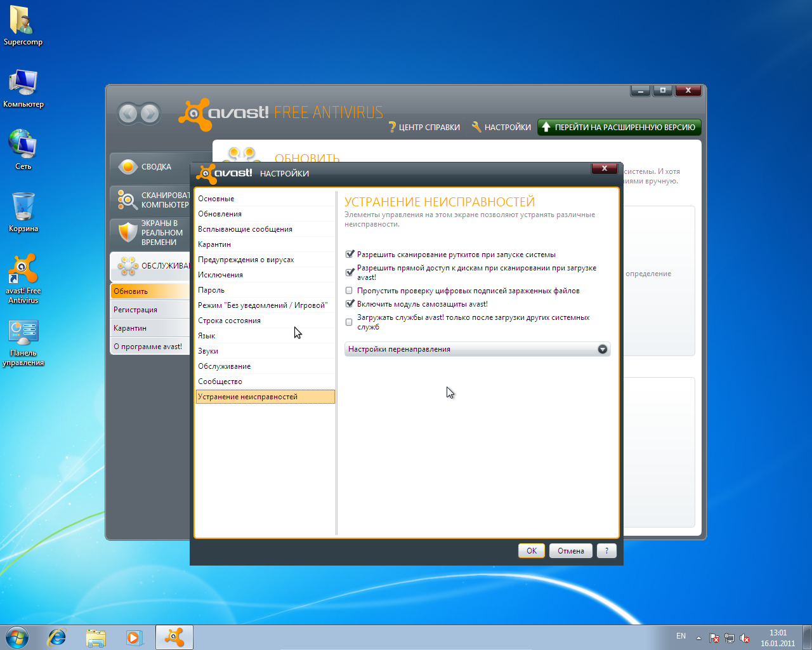812x650 pixels.
Task: Click ПЕРЕЙТИ НА РАСШИРЕННУЮ ВЕРСИЮ button
Action: coord(619,127)
